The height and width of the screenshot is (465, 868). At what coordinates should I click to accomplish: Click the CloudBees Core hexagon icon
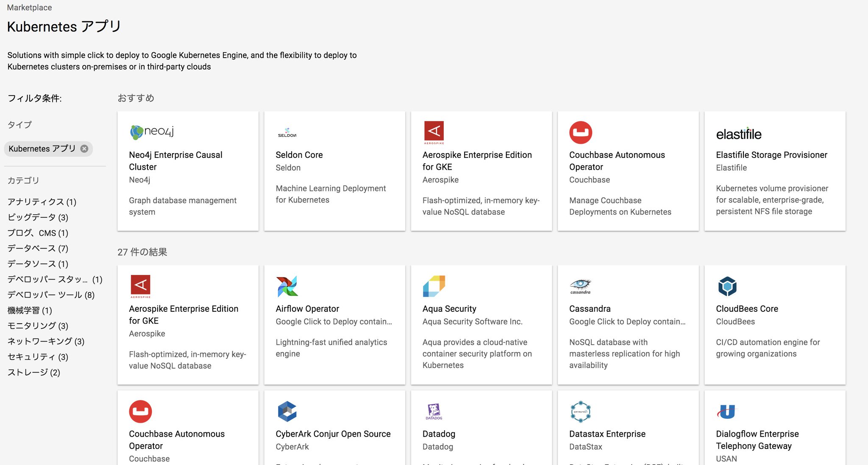[x=727, y=286]
